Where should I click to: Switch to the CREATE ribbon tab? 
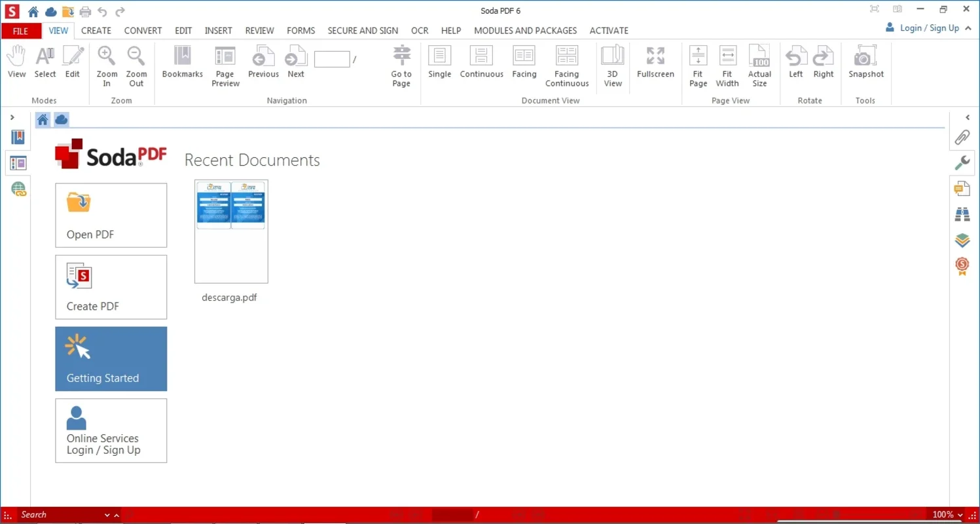[x=96, y=31]
